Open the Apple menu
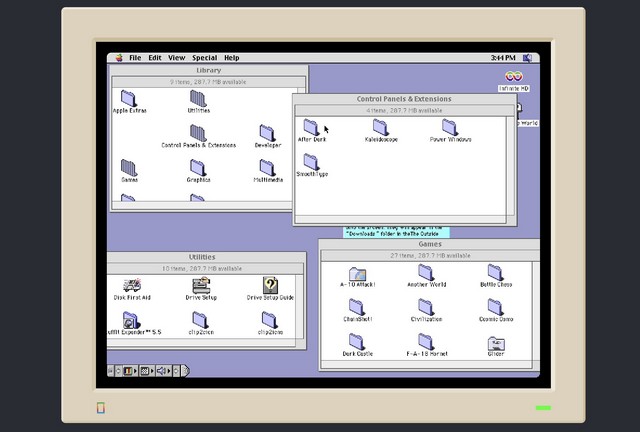The width and height of the screenshot is (640, 432). coord(118,58)
